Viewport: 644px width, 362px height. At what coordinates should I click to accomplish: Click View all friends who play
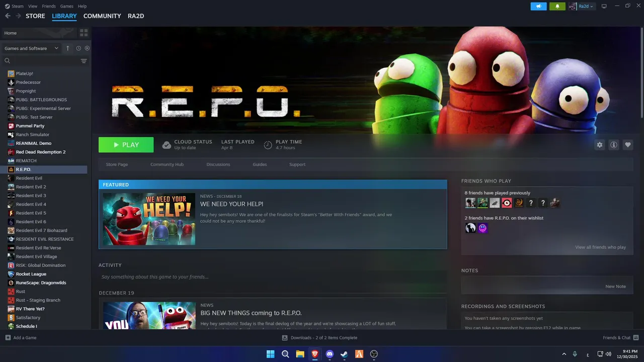(601, 247)
